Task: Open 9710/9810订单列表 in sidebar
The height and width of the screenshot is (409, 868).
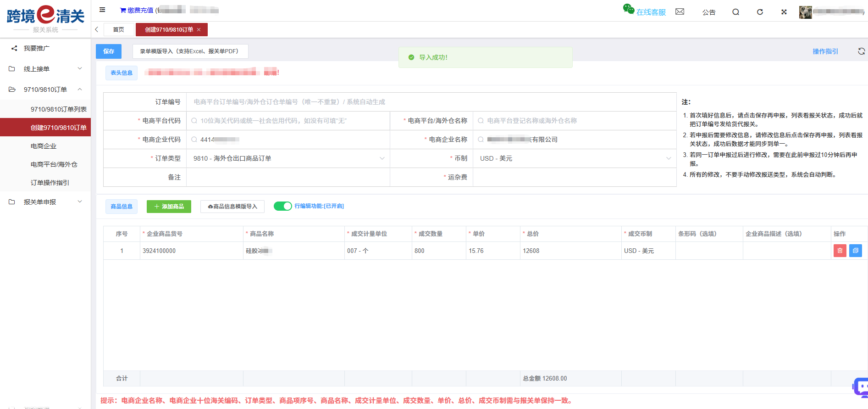Action: click(x=58, y=109)
